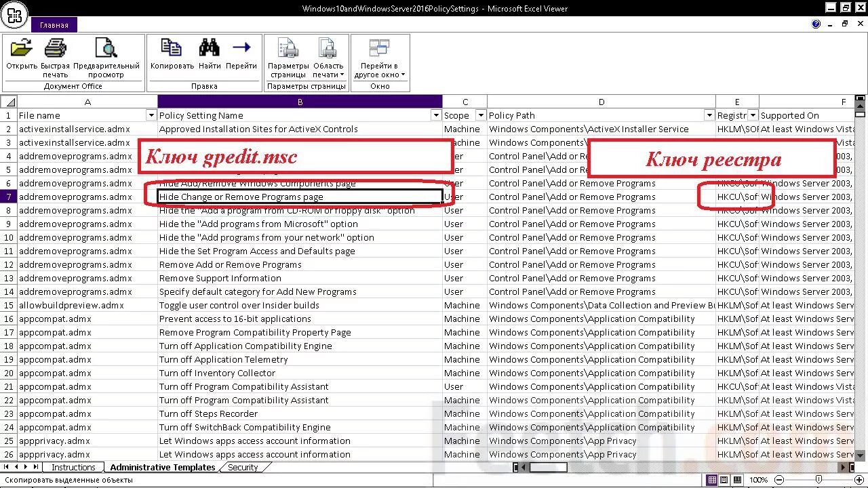This screenshot has height=488, width=868.
Task: Click cell "Turn off Inventory Collector"
Action: (300, 373)
